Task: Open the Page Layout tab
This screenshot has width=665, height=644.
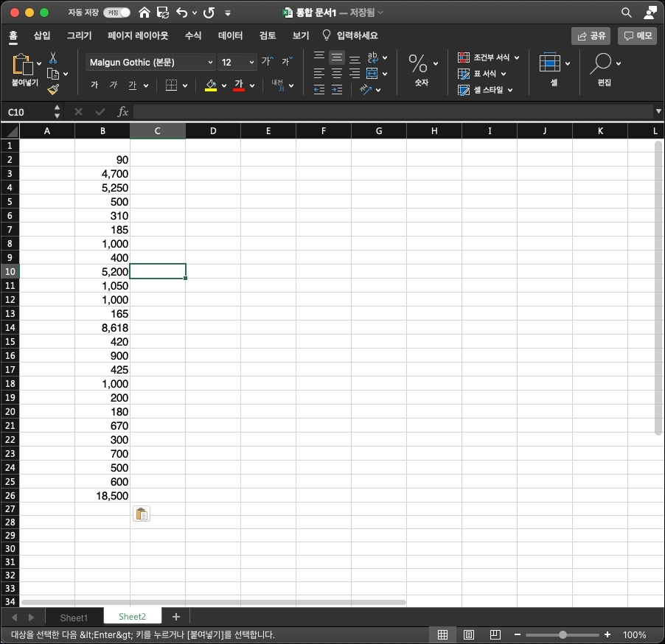Action: point(138,35)
